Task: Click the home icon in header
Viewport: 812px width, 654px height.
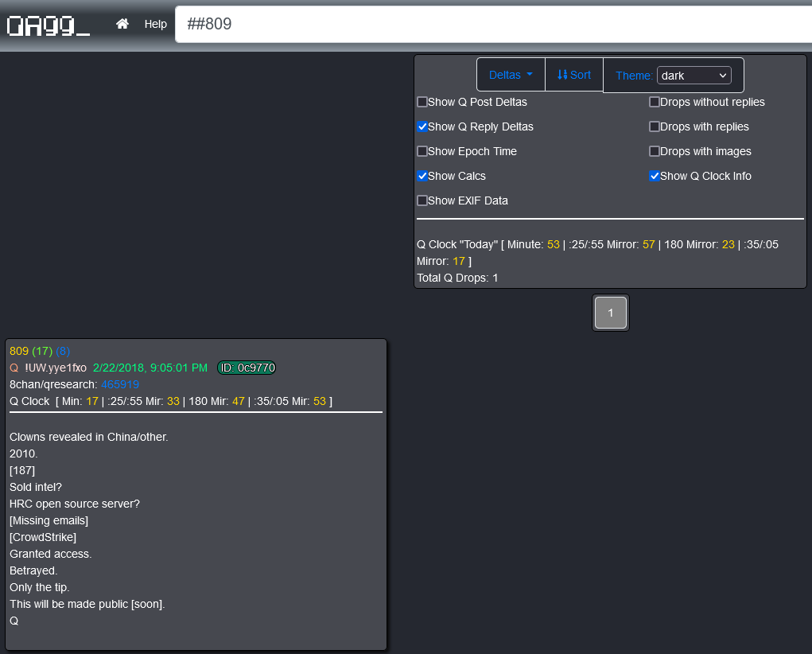Action: pos(122,24)
